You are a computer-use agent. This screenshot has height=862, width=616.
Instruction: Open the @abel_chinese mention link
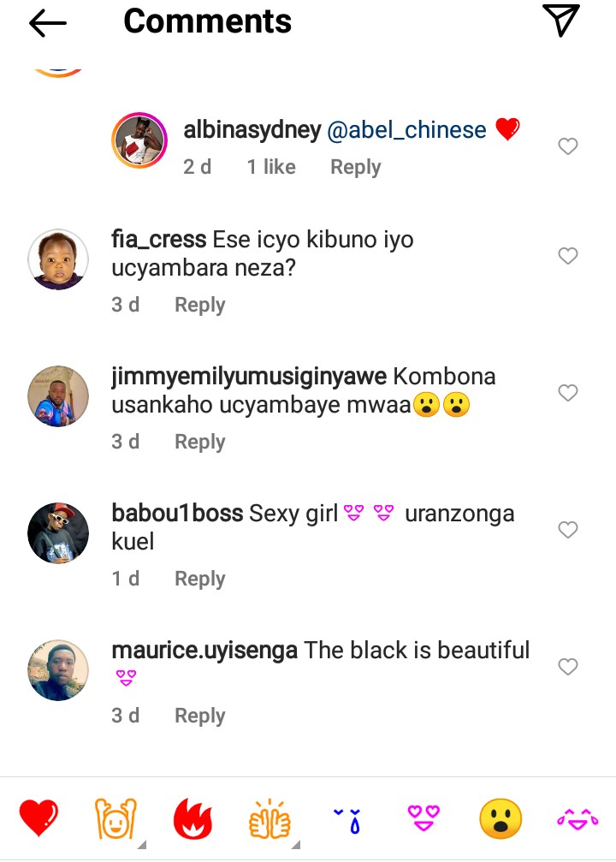pos(406,130)
